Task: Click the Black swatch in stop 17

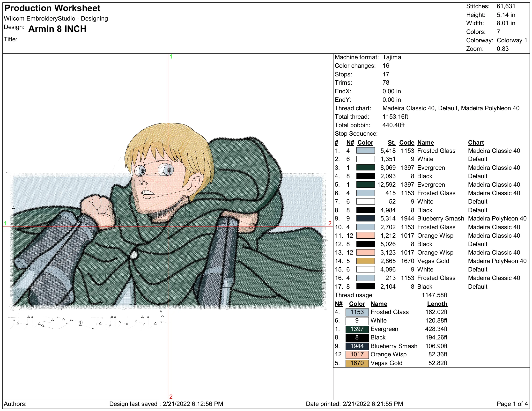Action: point(365,286)
